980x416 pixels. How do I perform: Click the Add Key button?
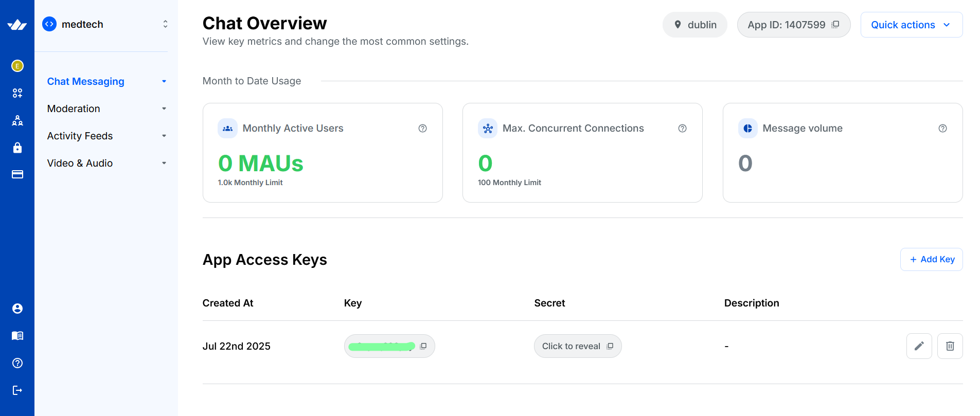coord(931,260)
